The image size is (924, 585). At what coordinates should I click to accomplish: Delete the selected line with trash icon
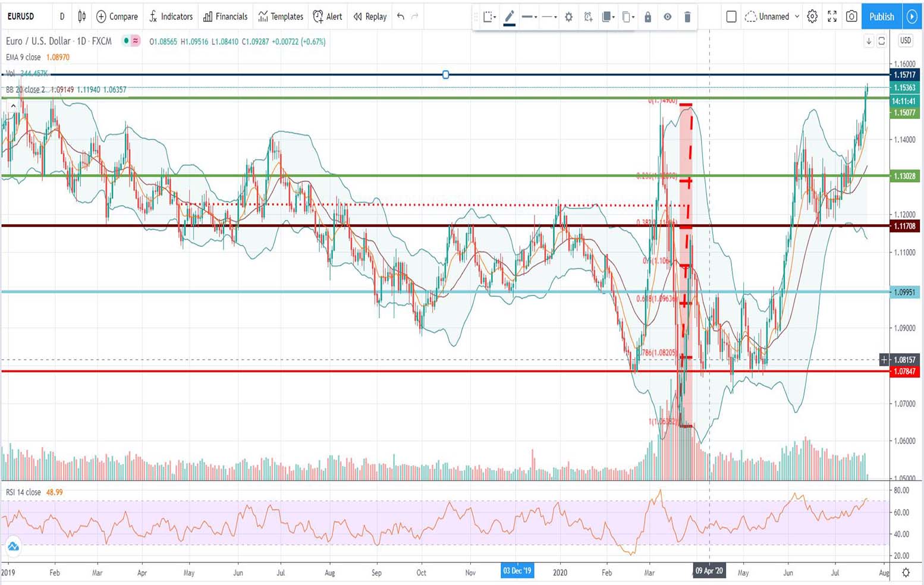pyautogui.click(x=687, y=17)
